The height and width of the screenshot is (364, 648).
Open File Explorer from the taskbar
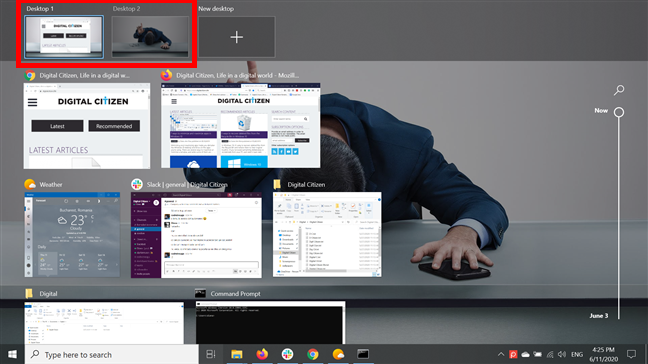click(236, 354)
